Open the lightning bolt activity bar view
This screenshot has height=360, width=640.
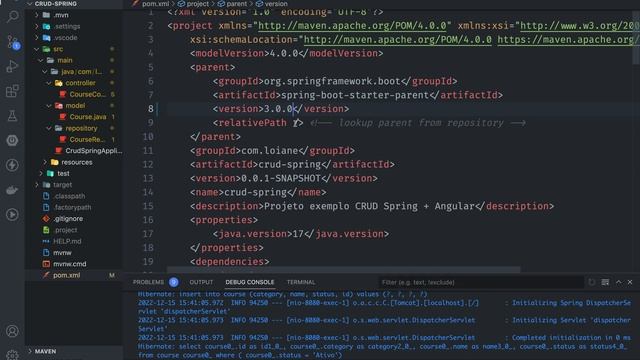click(12, 165)
